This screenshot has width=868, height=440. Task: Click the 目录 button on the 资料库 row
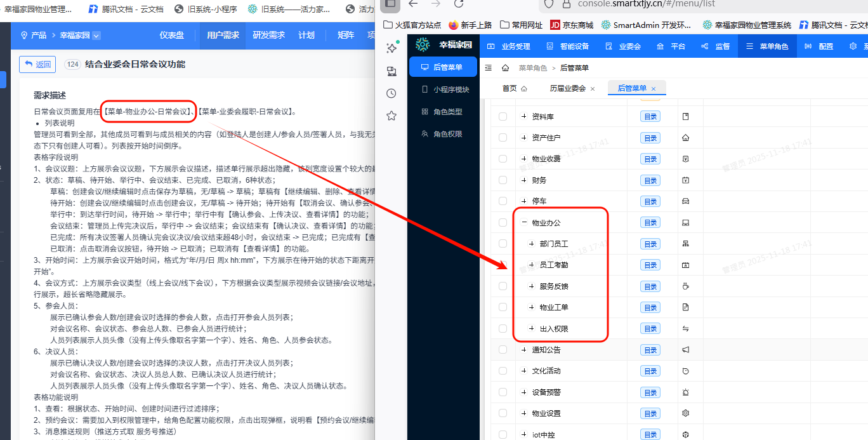coord(650,116)
